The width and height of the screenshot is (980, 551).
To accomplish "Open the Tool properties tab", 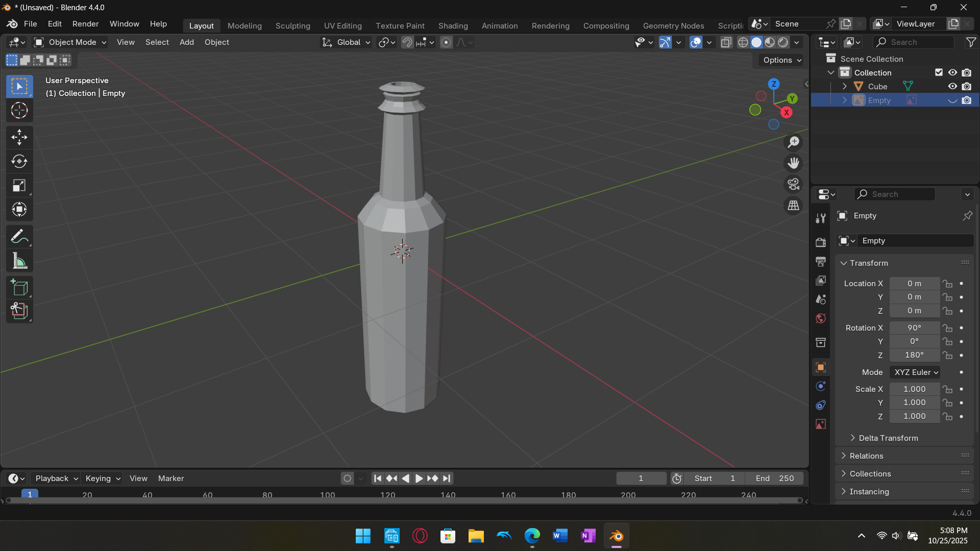I will point(821,218).
